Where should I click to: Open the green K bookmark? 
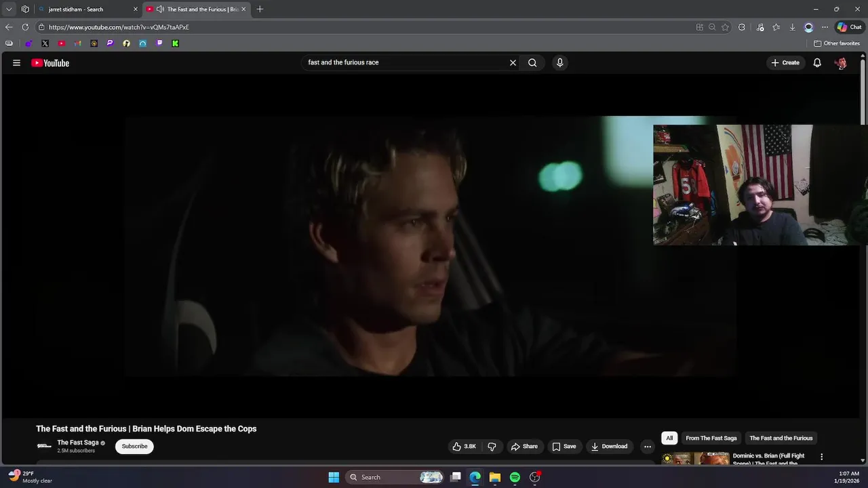(x=175, y=43)
